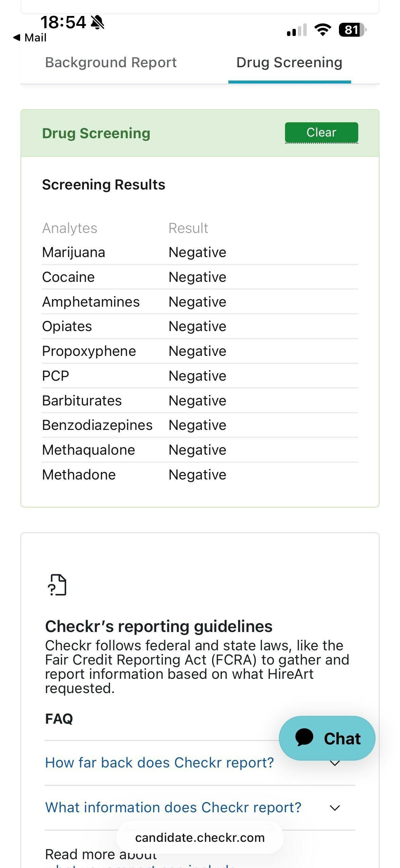Tap the Methadone Negative result row
The height and width of the screenshot is (868, 400).
pyautogui.click(x=197, y=475)
